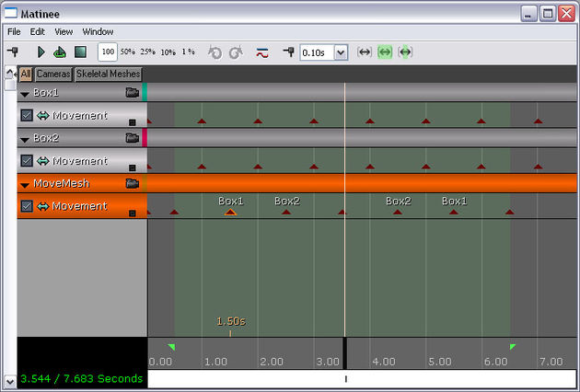Select the Box1 group name
The height and width of the screenshot is (392, 580).
[46, 92]
